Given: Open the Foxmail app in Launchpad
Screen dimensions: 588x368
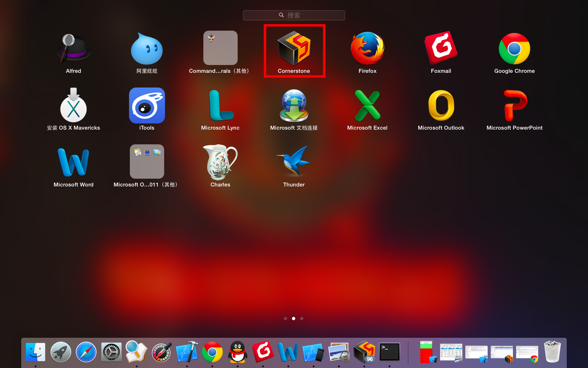Looking at the screenshot, I should [x=441, y=49].
